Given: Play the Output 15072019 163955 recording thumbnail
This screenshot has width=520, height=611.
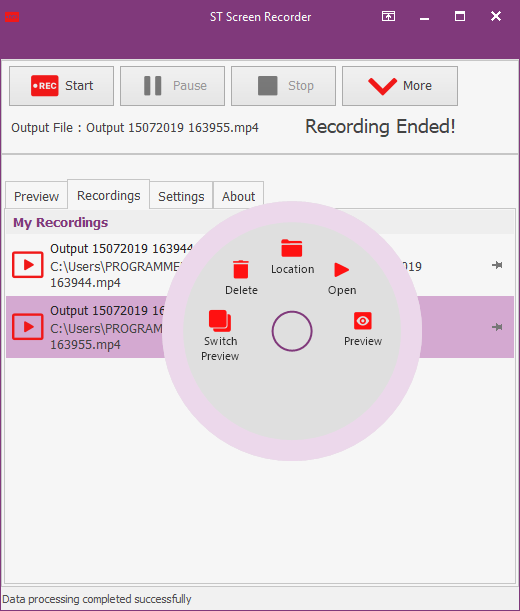Looking at the screenshot, I should point(28,327).
